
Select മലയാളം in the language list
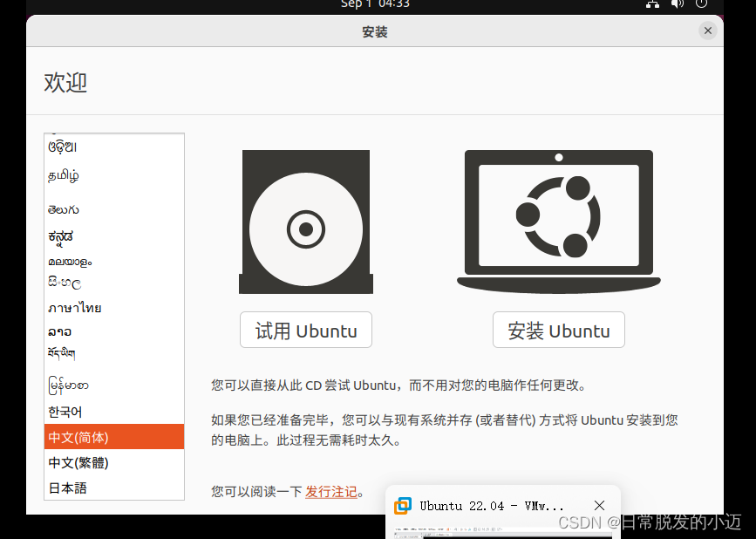[x=114, y=262]
